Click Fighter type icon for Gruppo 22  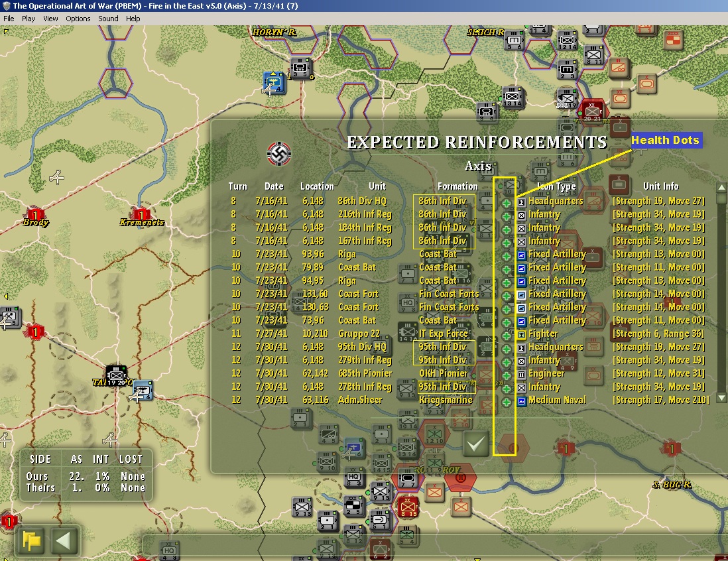(x=521, y=334)
